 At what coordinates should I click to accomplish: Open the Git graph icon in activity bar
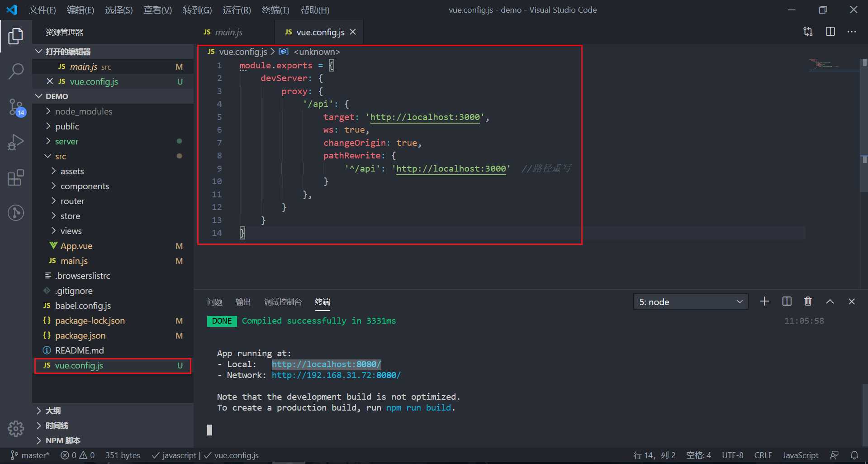pyautogui.click(x=16, y=213)
